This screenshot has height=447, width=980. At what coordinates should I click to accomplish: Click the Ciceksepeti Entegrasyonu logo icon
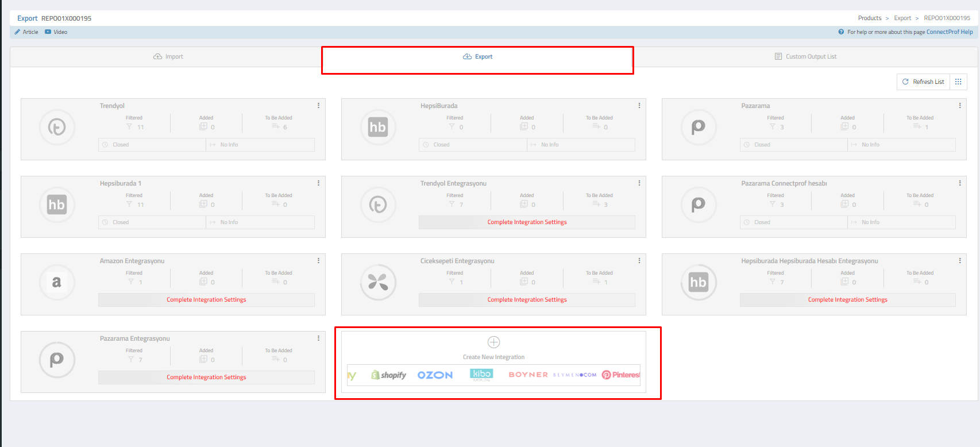[377, 282]
